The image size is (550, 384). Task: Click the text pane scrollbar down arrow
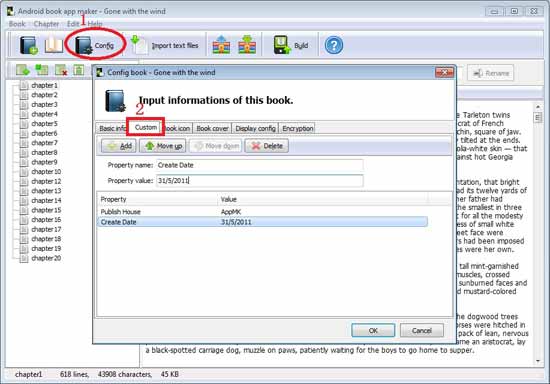(x=538, y=361)
